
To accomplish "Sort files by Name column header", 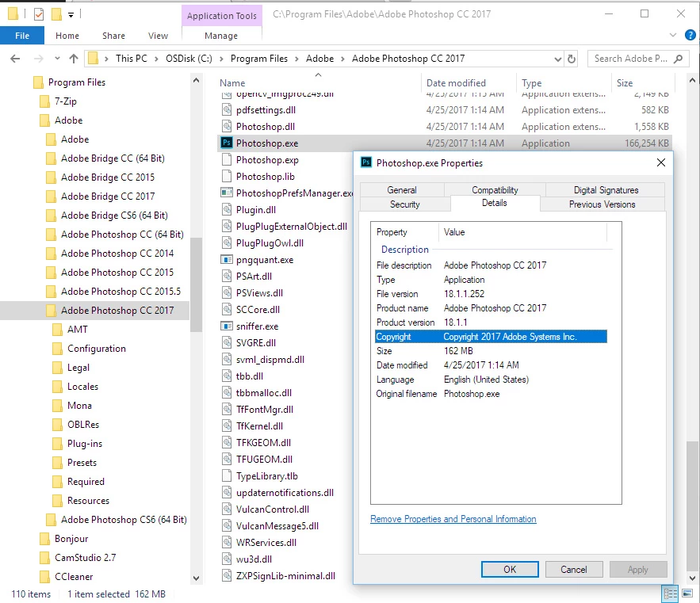I will tap(232, 83).
